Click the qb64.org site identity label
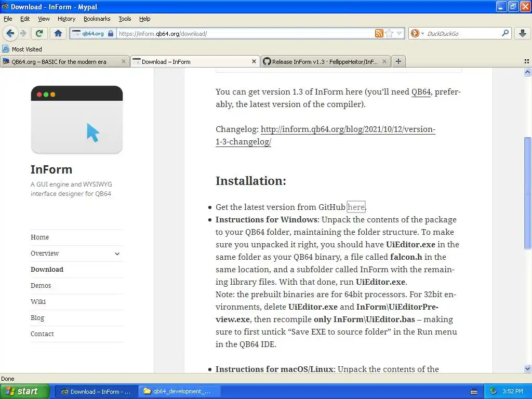Image resolution: width=532 pixels, height=399 pixels. tap(92, 33)
